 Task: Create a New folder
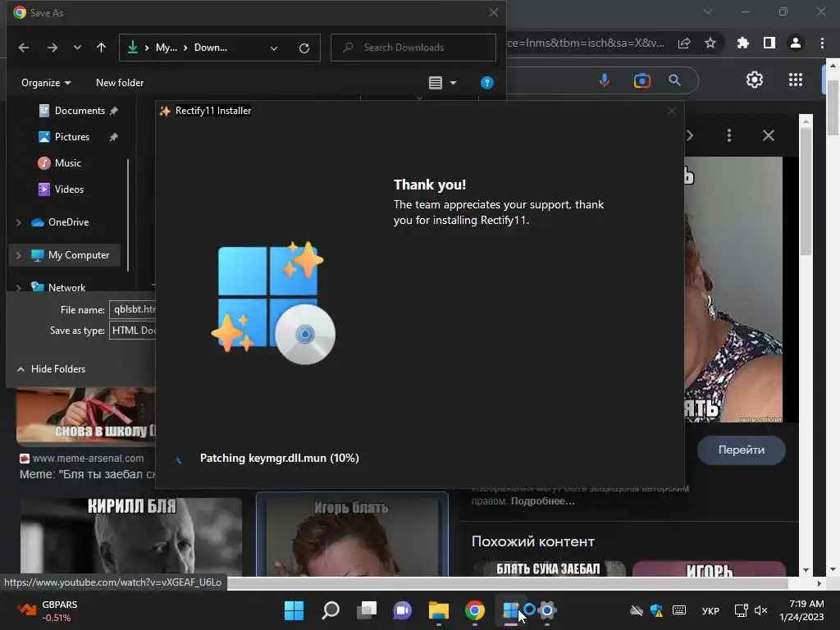[120, 83]
